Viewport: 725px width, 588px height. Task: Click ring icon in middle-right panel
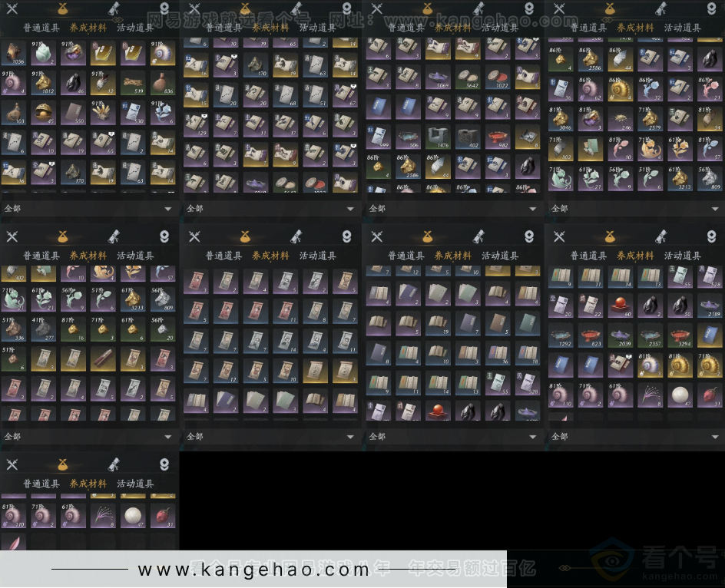pyautogui.click(x=712, y=236)
